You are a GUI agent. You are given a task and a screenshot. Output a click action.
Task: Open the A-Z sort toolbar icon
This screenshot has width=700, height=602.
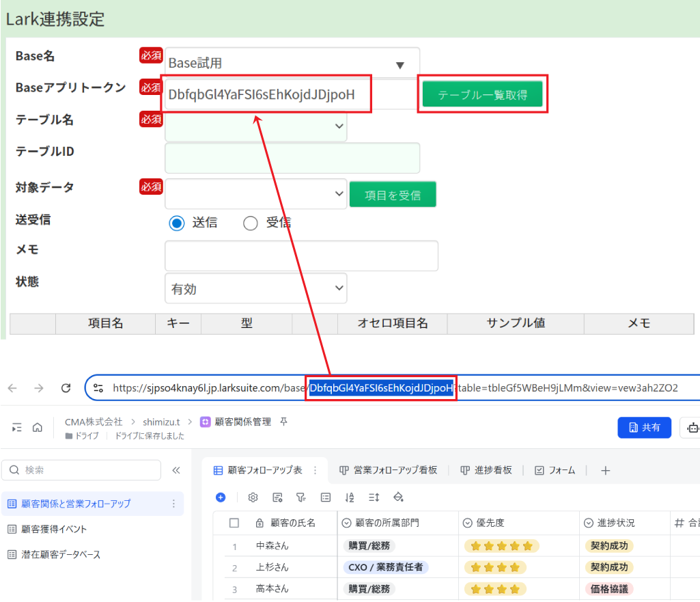tap(350, 497)
